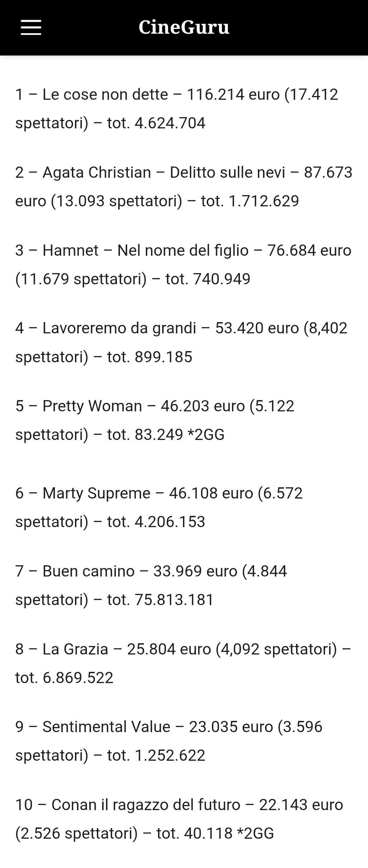Click the Lavoreremo da grandi title
The width and height of the screenshot is (368, 868).
click(x=119, y=328)
